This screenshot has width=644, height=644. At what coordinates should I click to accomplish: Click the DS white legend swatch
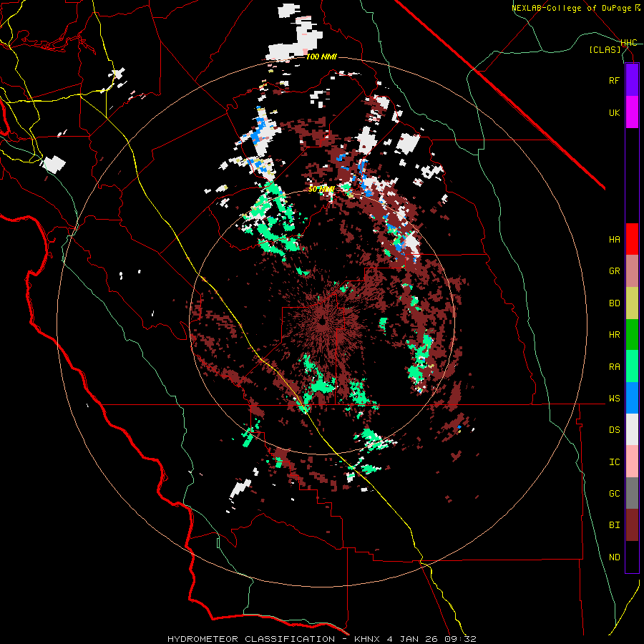coord(632,429)
